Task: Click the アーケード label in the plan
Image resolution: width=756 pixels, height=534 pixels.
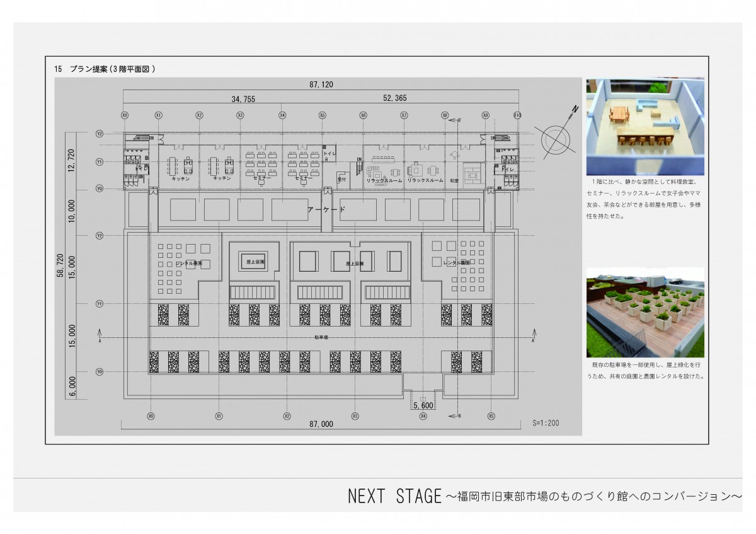Action: (x=326, y=209)
